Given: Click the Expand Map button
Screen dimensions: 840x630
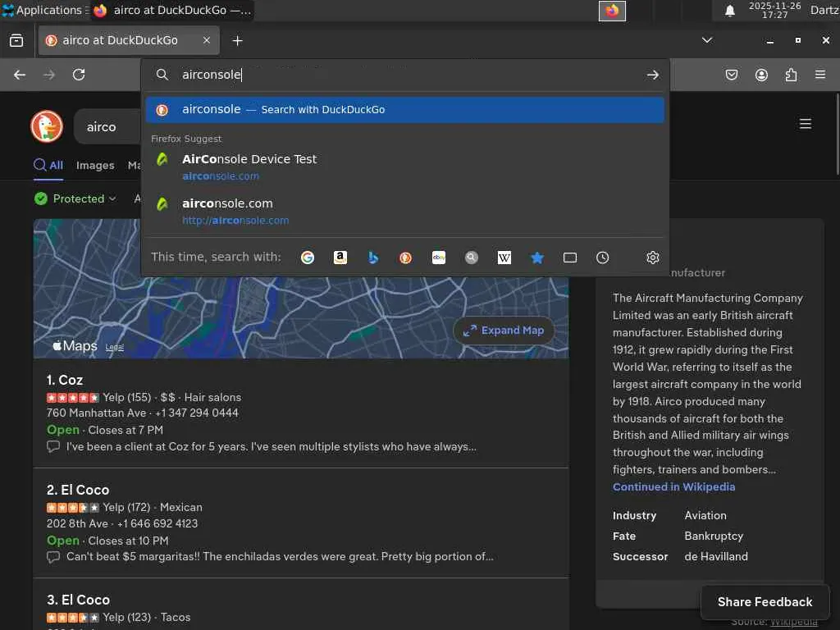Looking at the screenshot, I should click(504, 331).
